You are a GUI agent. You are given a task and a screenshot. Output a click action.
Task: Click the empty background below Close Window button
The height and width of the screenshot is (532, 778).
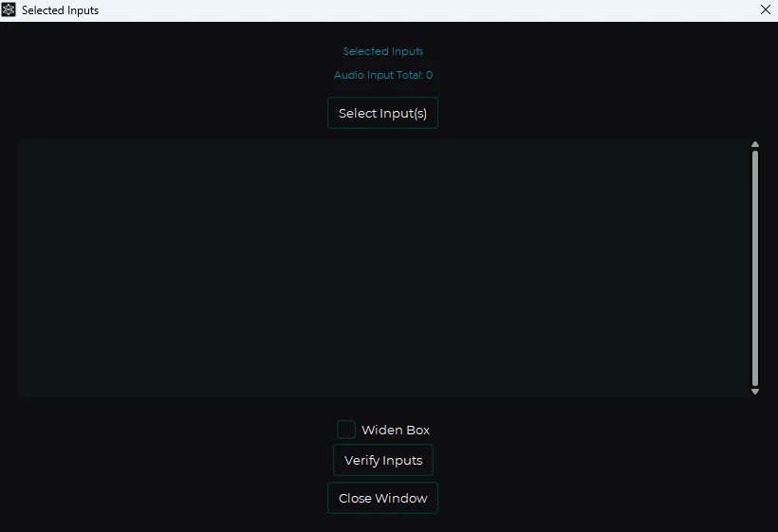coord(382,523)
